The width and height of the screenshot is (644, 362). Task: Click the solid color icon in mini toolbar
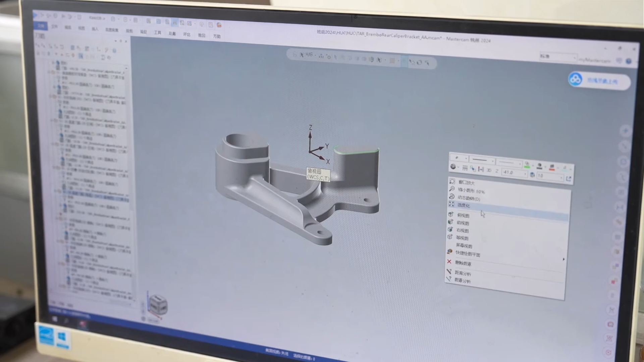point(539,166)
